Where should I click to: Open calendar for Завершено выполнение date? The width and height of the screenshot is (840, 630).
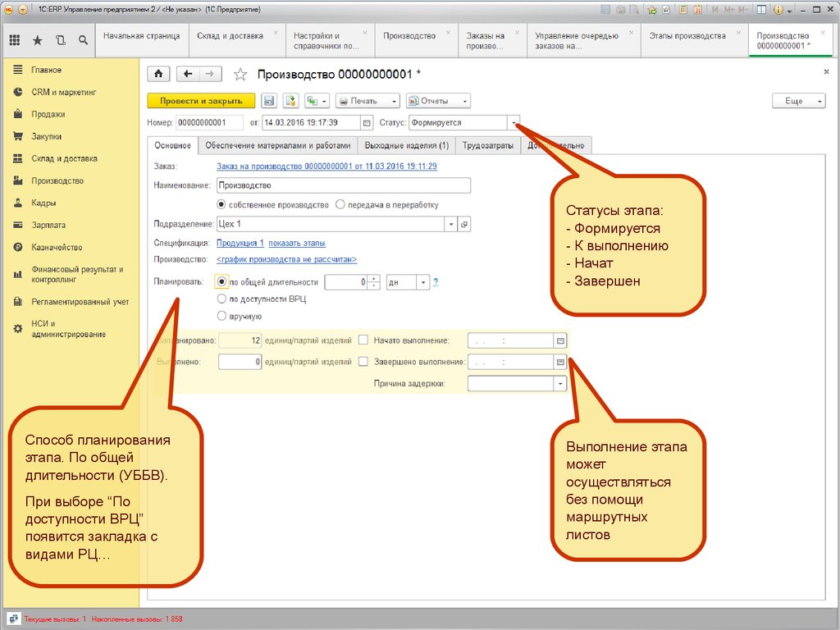coord(560,362)
